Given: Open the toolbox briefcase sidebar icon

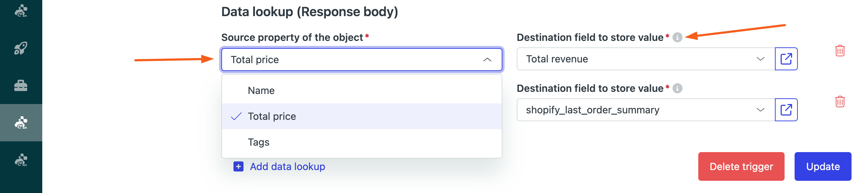Looking at the screenshot, I should click(x=21, y=85).
